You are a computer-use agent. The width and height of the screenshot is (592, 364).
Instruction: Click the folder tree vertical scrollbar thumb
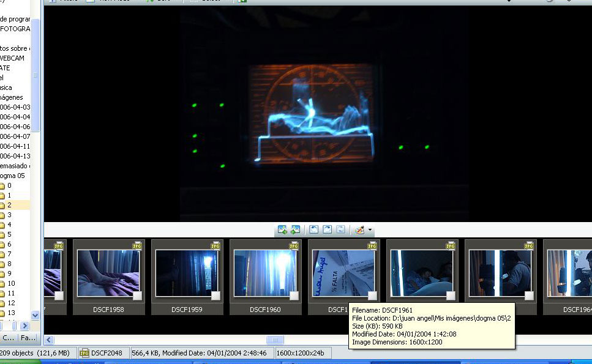tap(35, 75)
